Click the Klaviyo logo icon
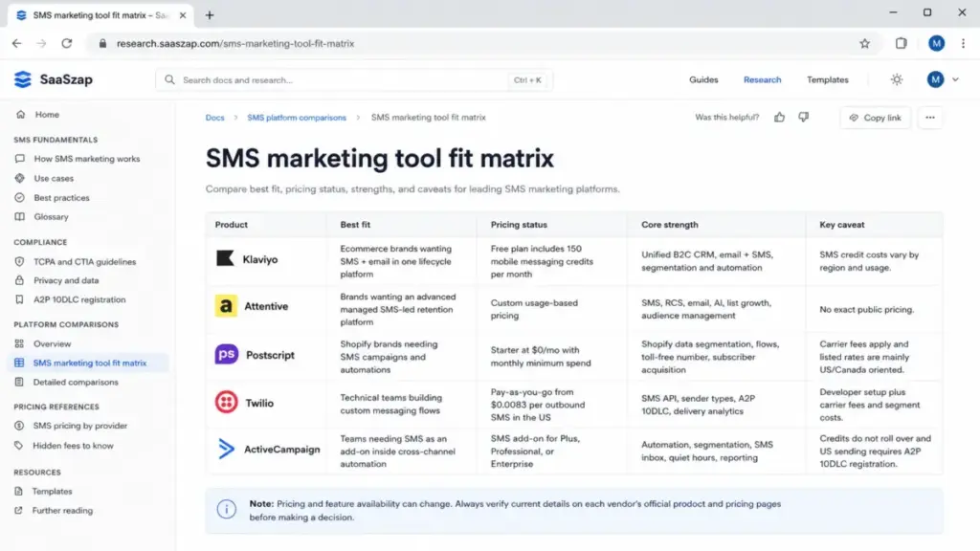The image size is (980, 551). coord(225,258)
